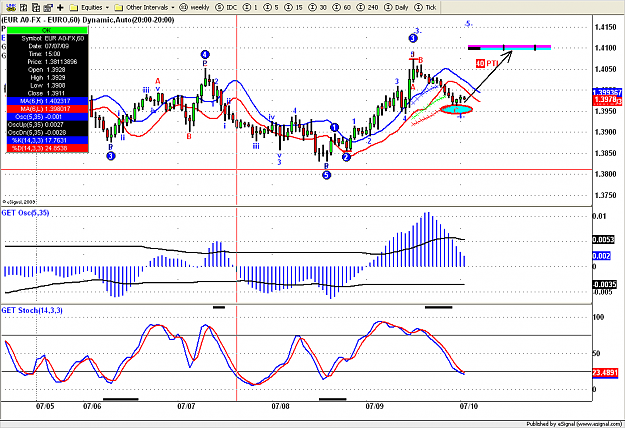Click the Time 15:00 row in data window
The image size is (625, 428).
coord(47,54)
